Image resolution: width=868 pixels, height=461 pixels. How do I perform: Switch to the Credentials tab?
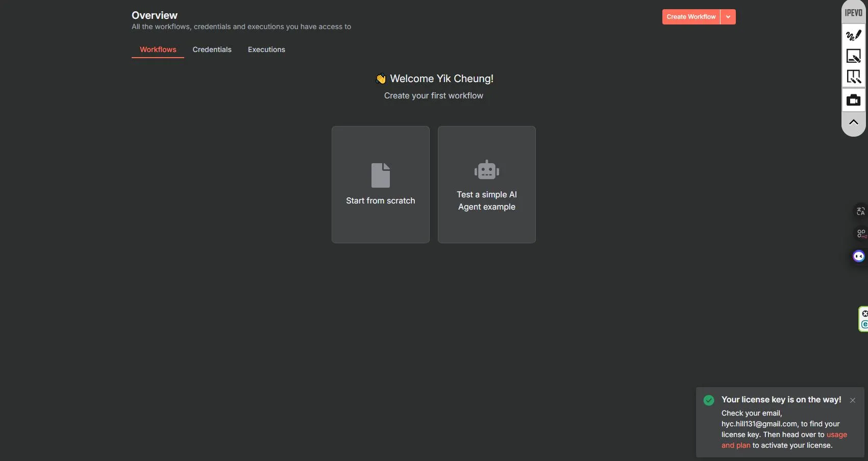point(212,49)
